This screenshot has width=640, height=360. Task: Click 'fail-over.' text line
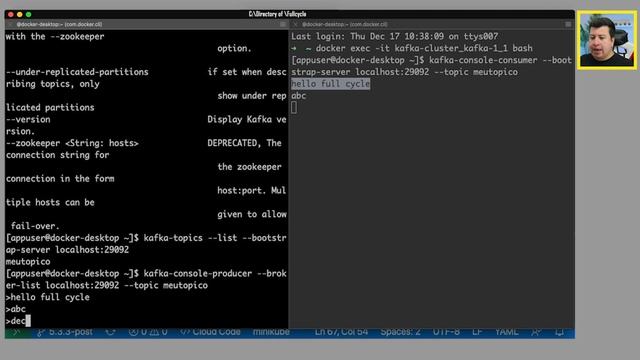[x=35, y=226]
